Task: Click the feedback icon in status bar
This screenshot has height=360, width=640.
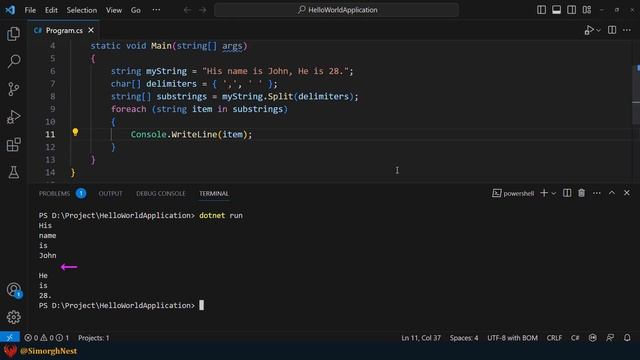Action: 610,338
